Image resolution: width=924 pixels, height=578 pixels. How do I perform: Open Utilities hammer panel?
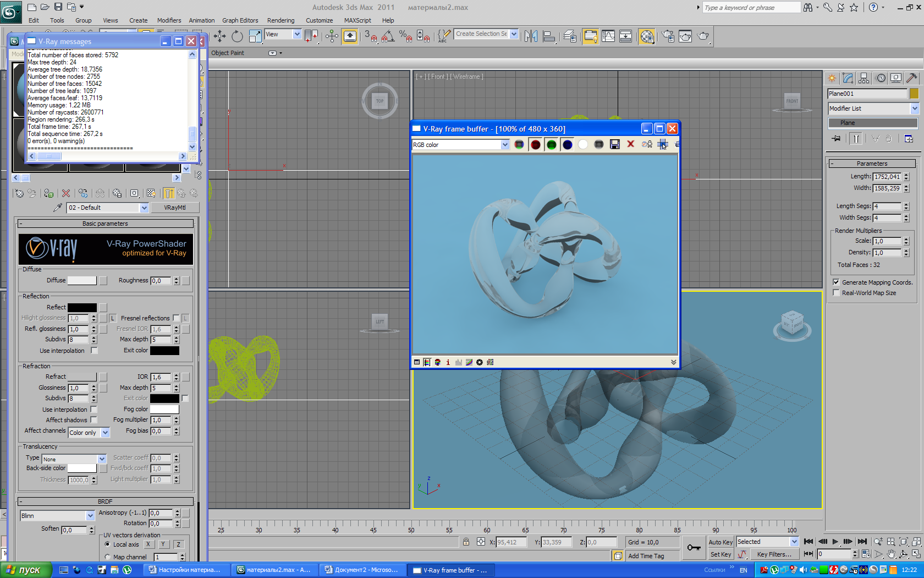coord(912,78)
